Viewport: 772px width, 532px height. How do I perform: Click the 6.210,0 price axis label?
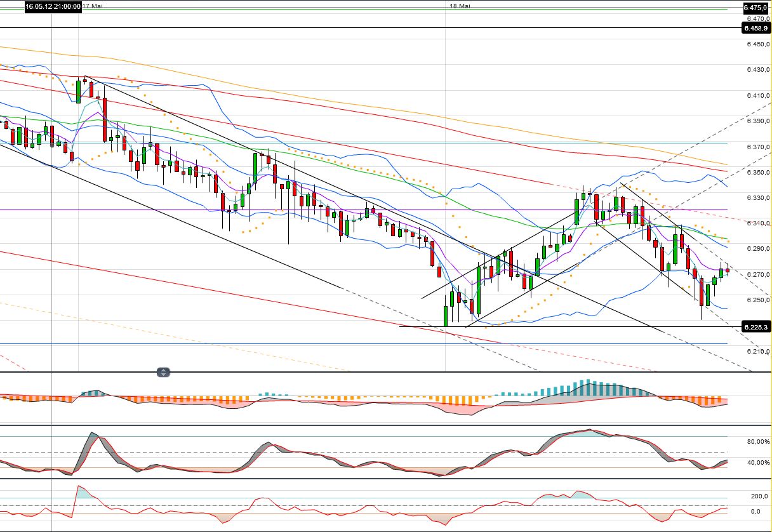pyautogui.click(x=758, y=351)
